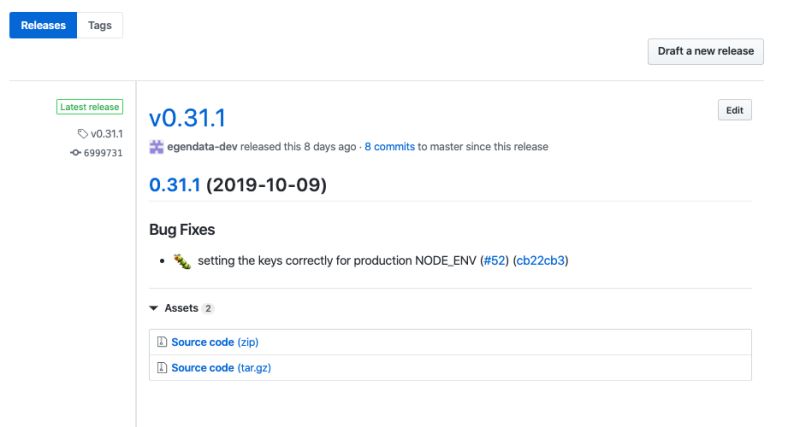Viewport: 800px width, 427px height.
Task: Click the zip file icon for Source code
Action: coord(162,342)
